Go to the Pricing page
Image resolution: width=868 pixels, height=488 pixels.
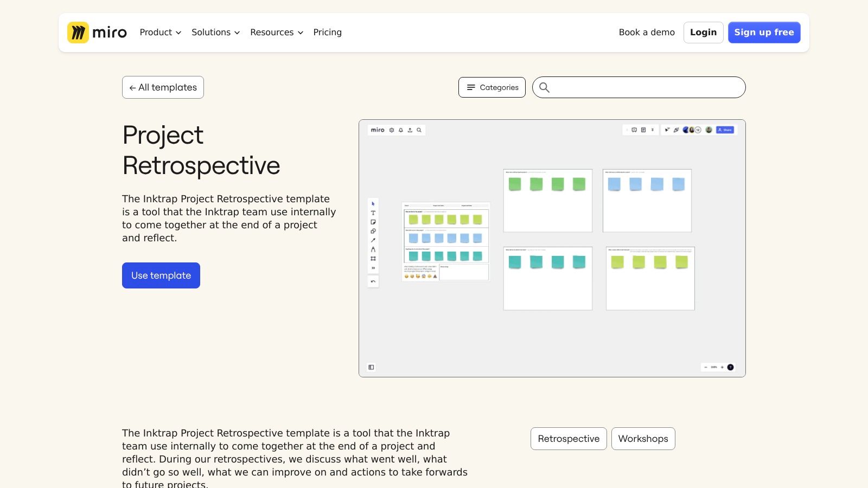click(x=328, y=33)
